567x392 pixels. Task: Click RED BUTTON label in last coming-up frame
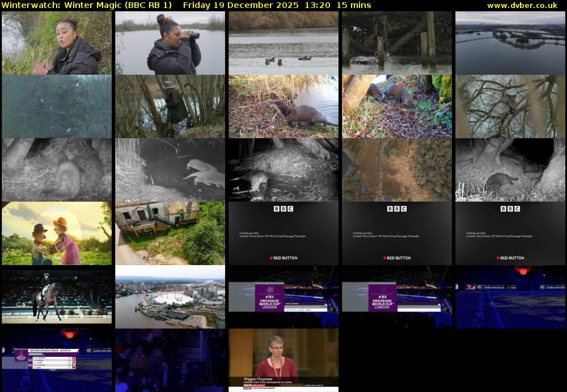pos(512,258)
